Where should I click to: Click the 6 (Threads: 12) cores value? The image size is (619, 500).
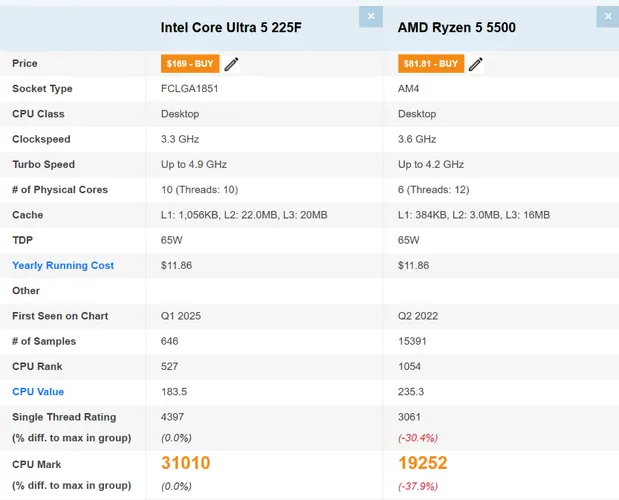click(433, 189)
